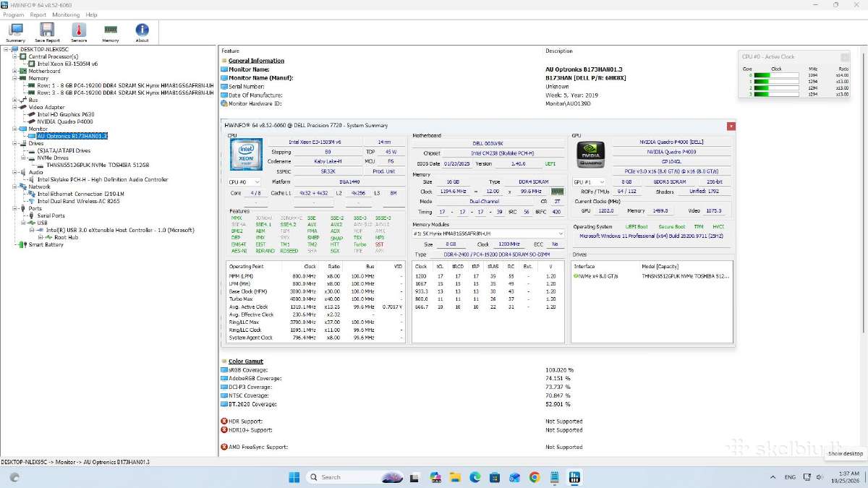The image size is (868, 488).
Task: Launch File Explorer from the taskbar
Action: tap(456, 477)
